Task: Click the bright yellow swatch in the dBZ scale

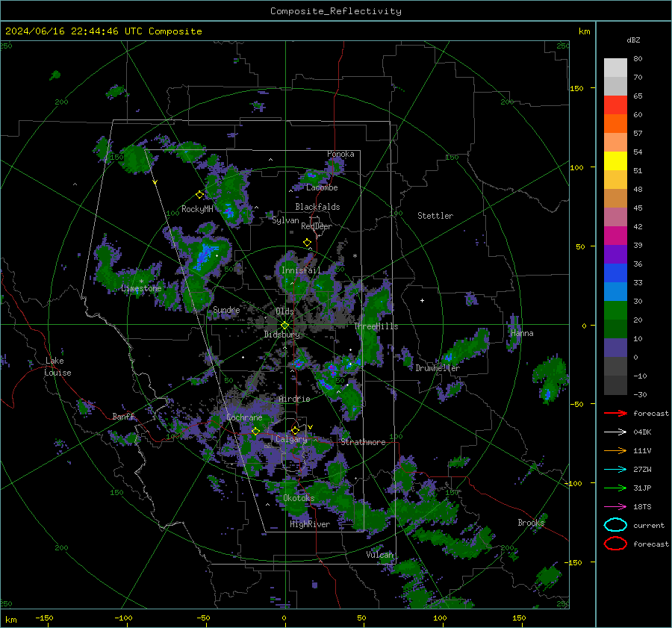Action: click(615, 161)
